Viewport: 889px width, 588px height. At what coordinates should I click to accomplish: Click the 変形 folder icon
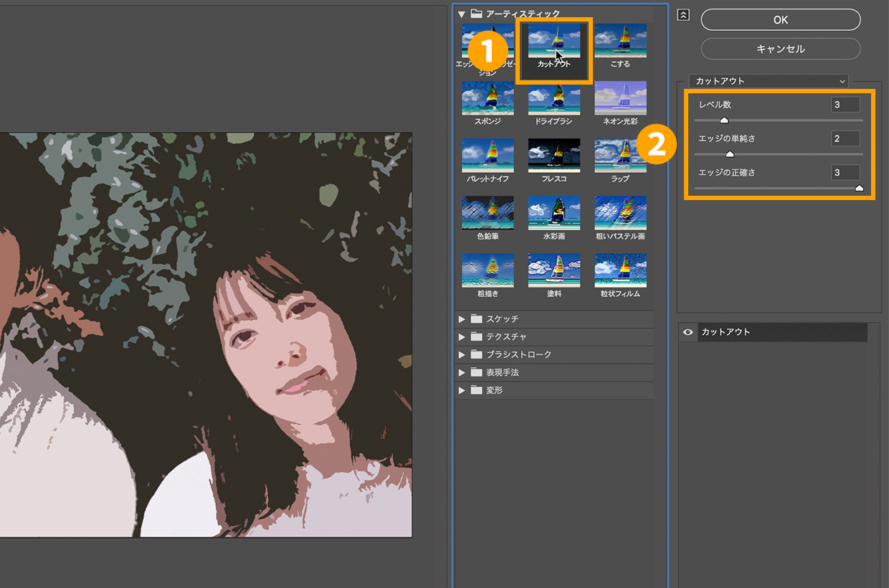476,390
